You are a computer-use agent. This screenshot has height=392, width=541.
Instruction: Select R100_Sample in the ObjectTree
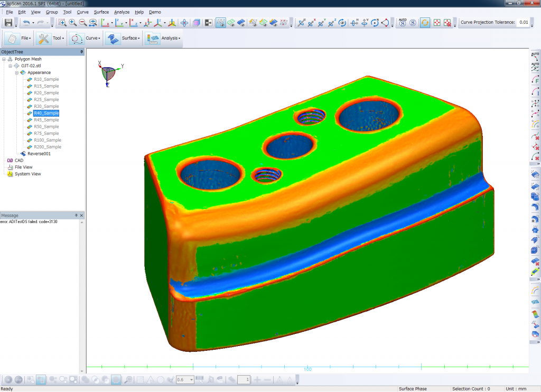coord(48,140)
